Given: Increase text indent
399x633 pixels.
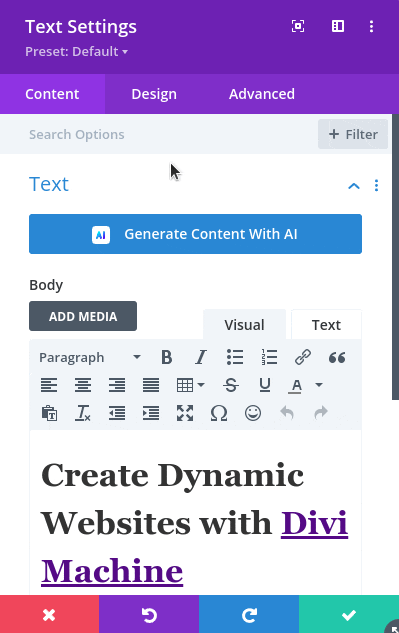Looking at the screenshot, I should (x=151, y=413).
